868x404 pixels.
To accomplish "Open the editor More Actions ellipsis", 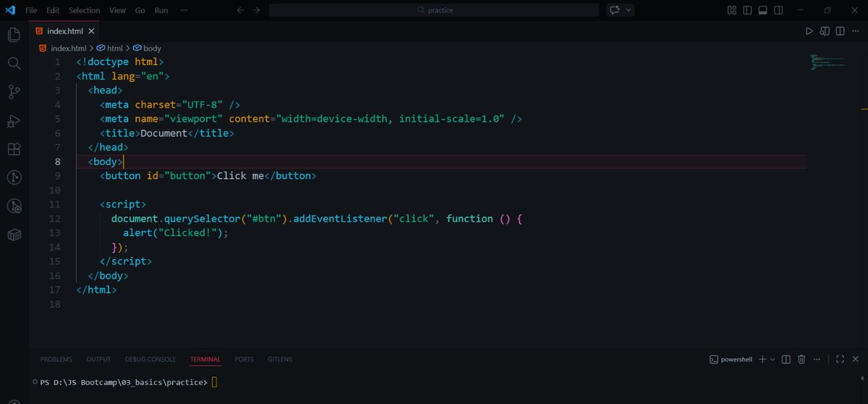I will pos(855,31).
